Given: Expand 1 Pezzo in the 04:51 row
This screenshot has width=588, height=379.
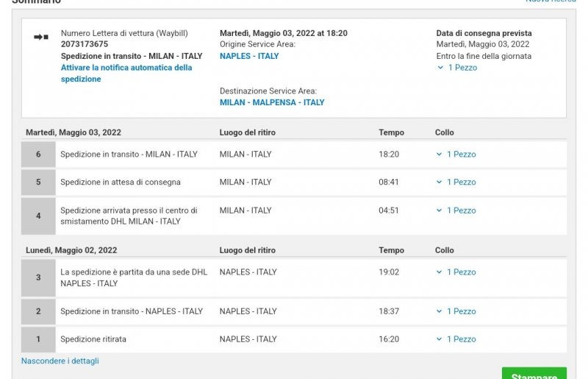Looking at the screenshot, I should click(456, 210).
